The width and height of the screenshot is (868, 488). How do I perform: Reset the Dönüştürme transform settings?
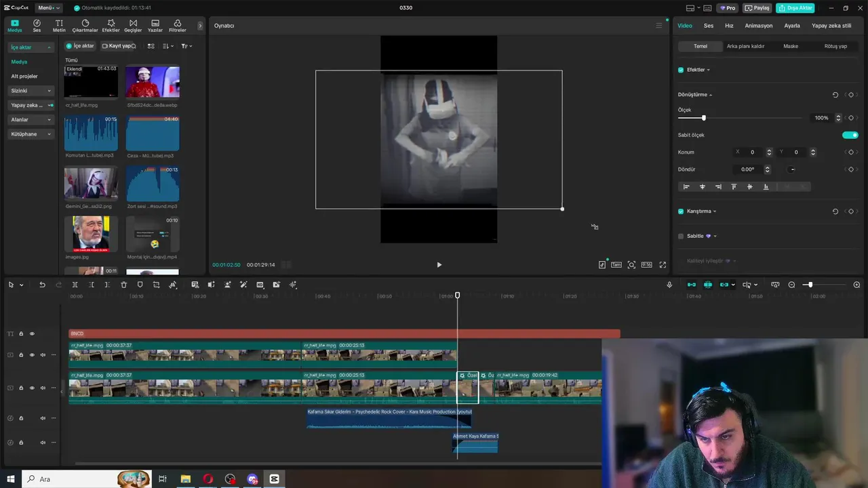tap(835, 95)
